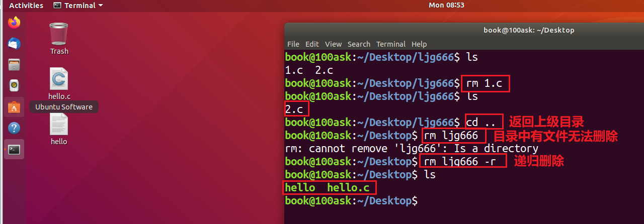Open the Search menu in the terminal

359,44
